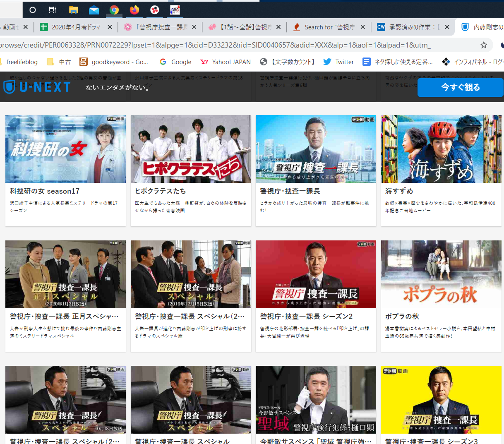Open the 聖域 警視庁強行犯係・樋口顕 thumbnail
This screenshot has height=444, width=504.
316,400
